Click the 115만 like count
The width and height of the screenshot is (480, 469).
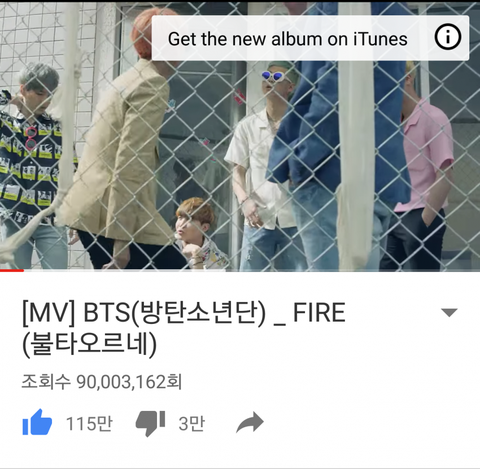(89, 424)
